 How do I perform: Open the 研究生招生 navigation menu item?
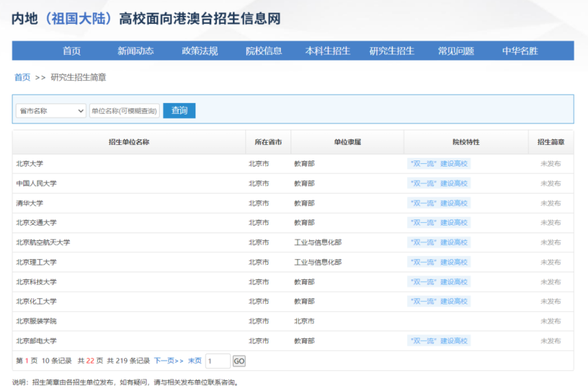[392, 51]
